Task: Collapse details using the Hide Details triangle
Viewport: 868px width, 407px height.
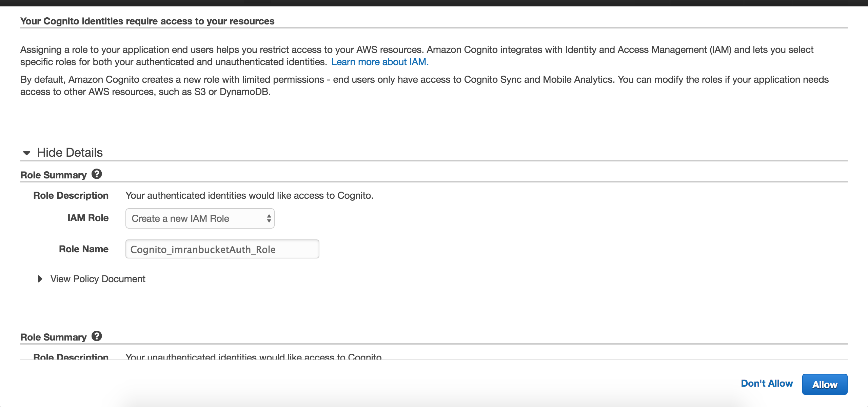Action: coord(26,153)
